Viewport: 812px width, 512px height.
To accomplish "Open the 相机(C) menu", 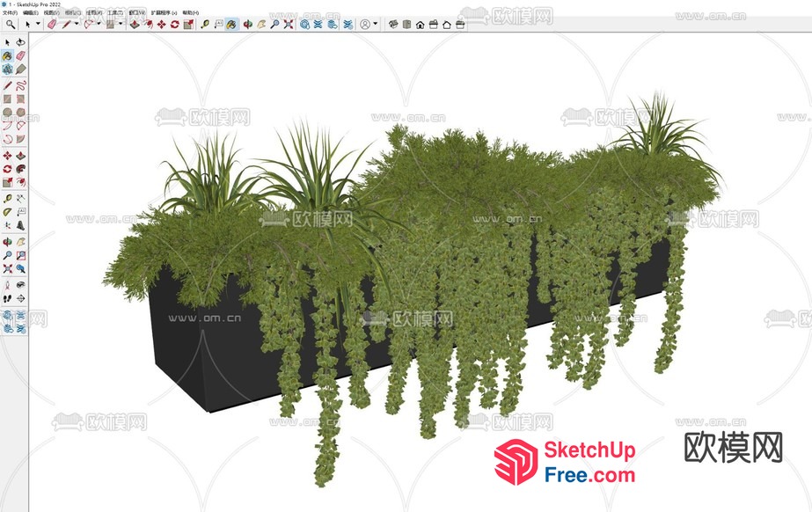I will [x=73, y=12].
